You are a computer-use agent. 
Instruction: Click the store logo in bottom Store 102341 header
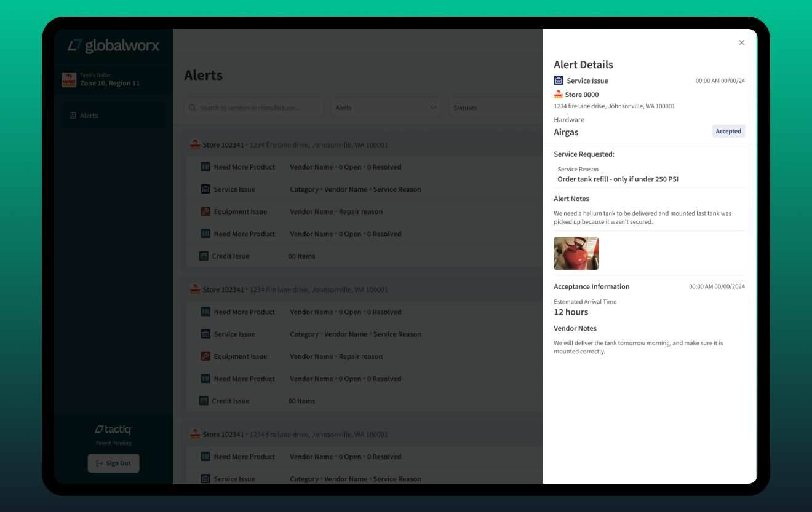click(195, 435)
